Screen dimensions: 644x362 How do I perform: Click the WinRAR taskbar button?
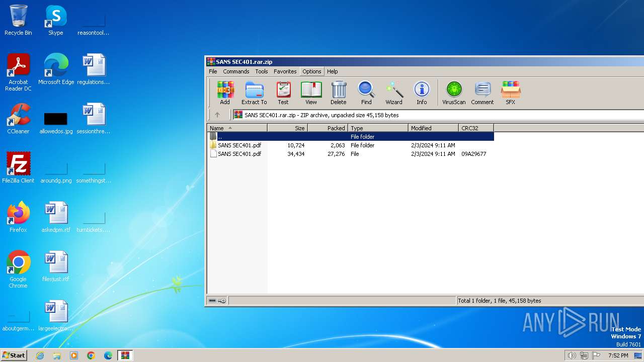[x=125, y=355]
